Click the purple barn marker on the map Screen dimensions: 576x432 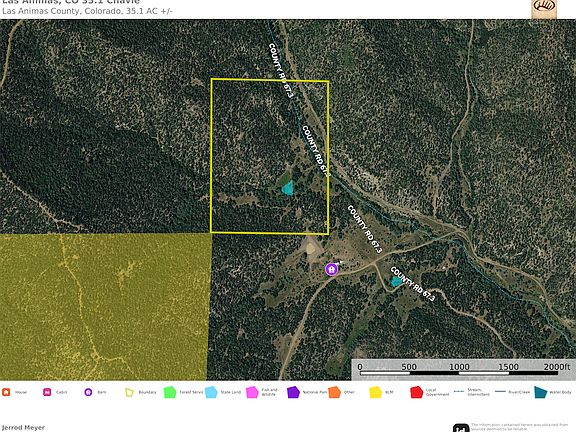(332, 269)
